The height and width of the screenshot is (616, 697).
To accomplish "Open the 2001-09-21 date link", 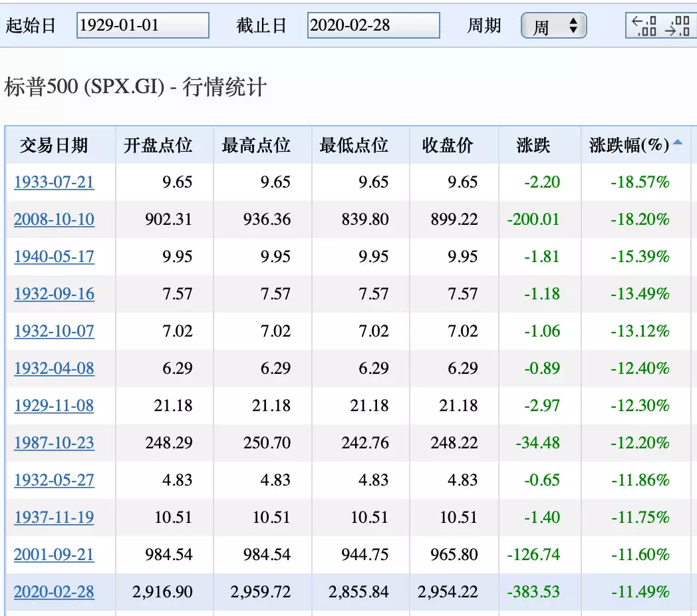I will tap(54, 555).
